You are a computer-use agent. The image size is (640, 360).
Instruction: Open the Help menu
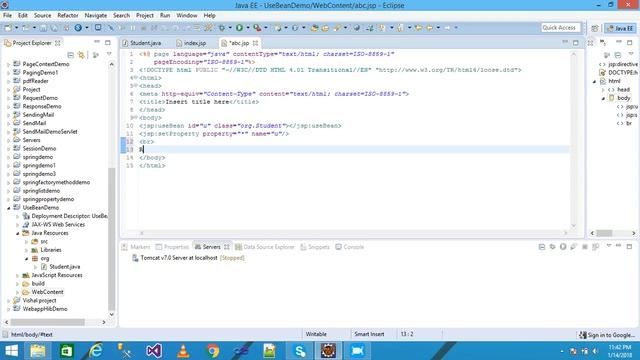(209, 16)
